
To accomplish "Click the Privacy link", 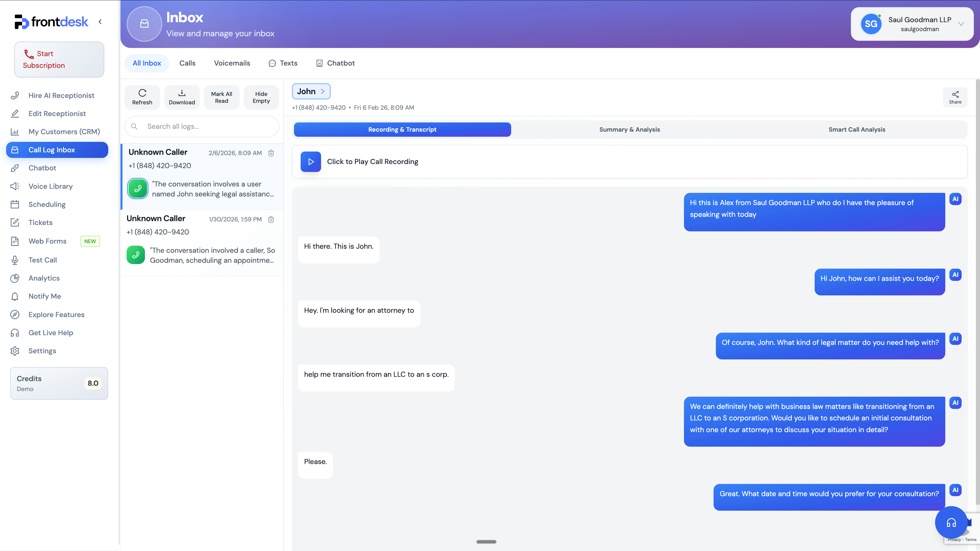I will [954, 540].
